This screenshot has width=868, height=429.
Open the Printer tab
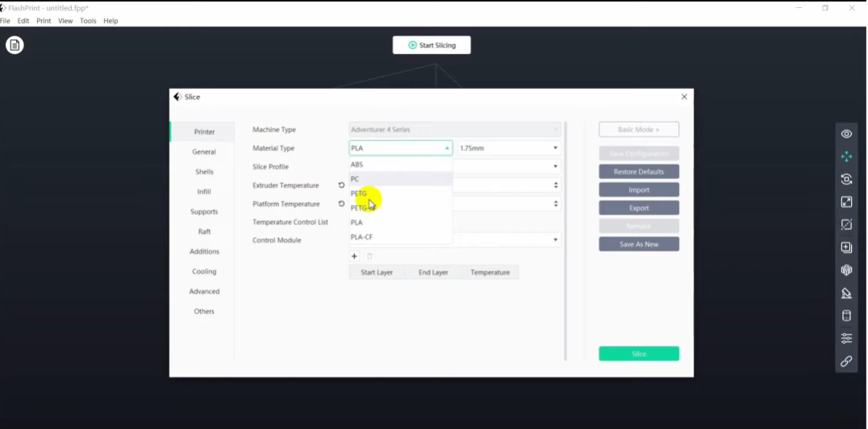pyautogui.click(x=204, y=131)
